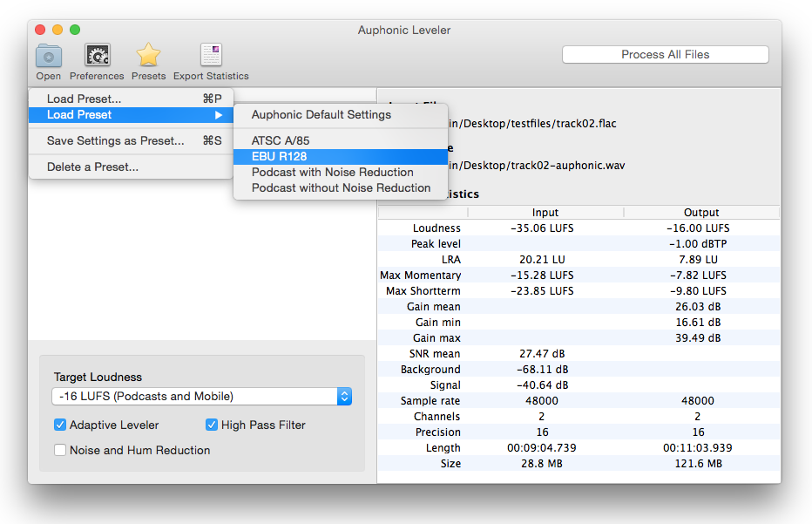The image size is (812, 524).
Task: Click the Channels row label
Action: pos(436,416)
